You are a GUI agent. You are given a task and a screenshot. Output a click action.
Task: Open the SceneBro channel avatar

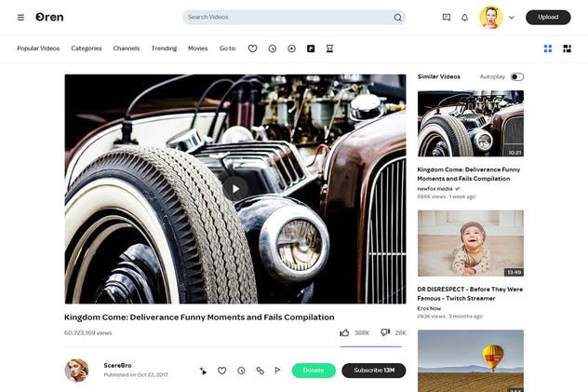pyautogui.click(x=77, y=371)
